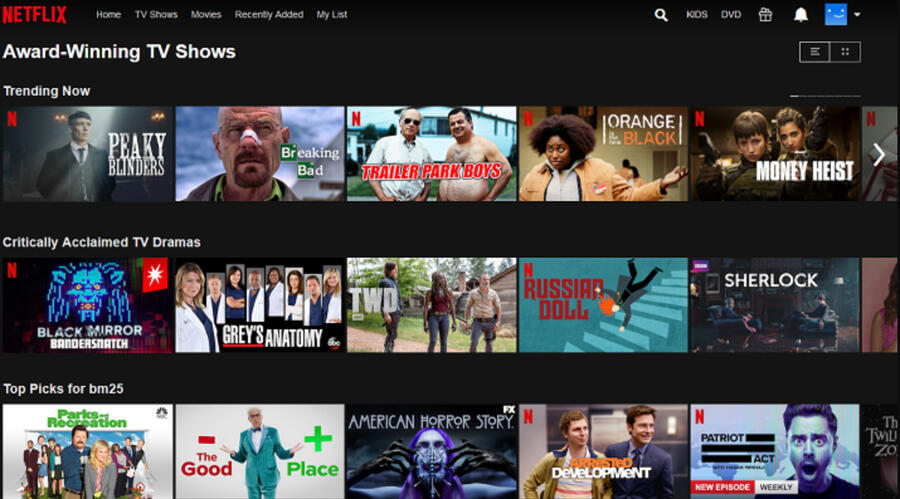900x499 pixels.
Task: Open the Breaking Bad thumbnail
Action: pos(259,154)
